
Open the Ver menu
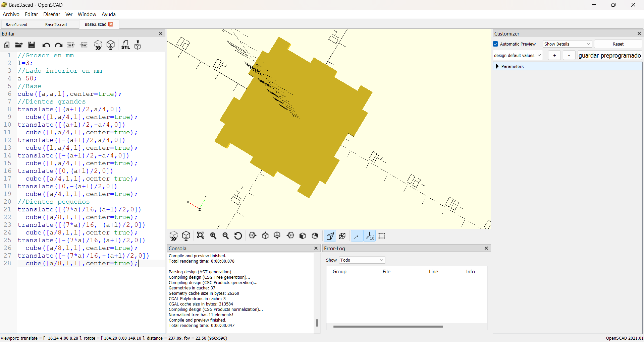coord(69,14)
